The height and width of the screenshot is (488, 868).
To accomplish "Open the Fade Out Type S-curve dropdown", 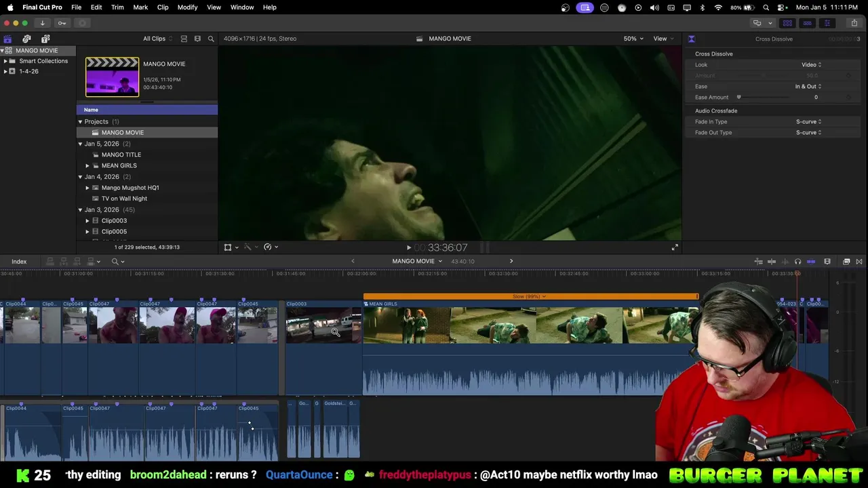I will (808, 133).
